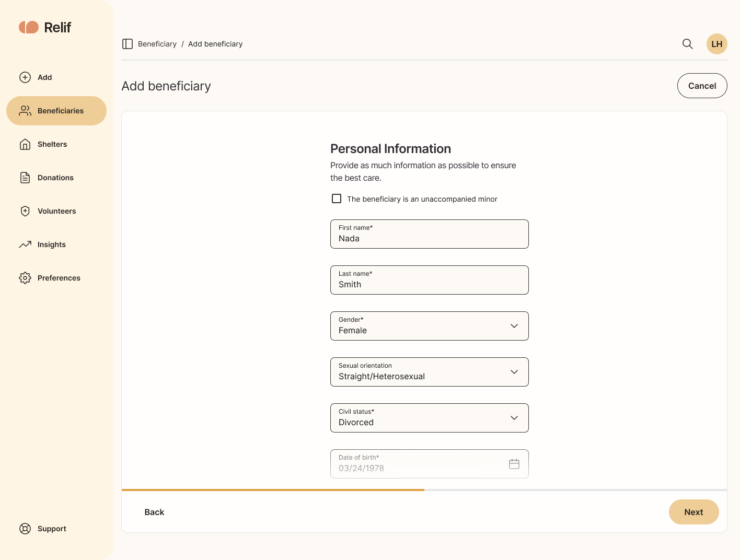Viewport: 740px width, 560px height.
Task: Open the Gender dropdown
Action: coord(430,326)
